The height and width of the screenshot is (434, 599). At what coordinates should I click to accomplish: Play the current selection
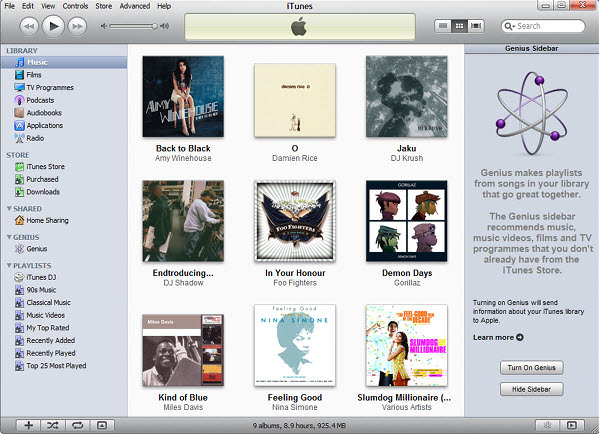click(x=53, y=26)
